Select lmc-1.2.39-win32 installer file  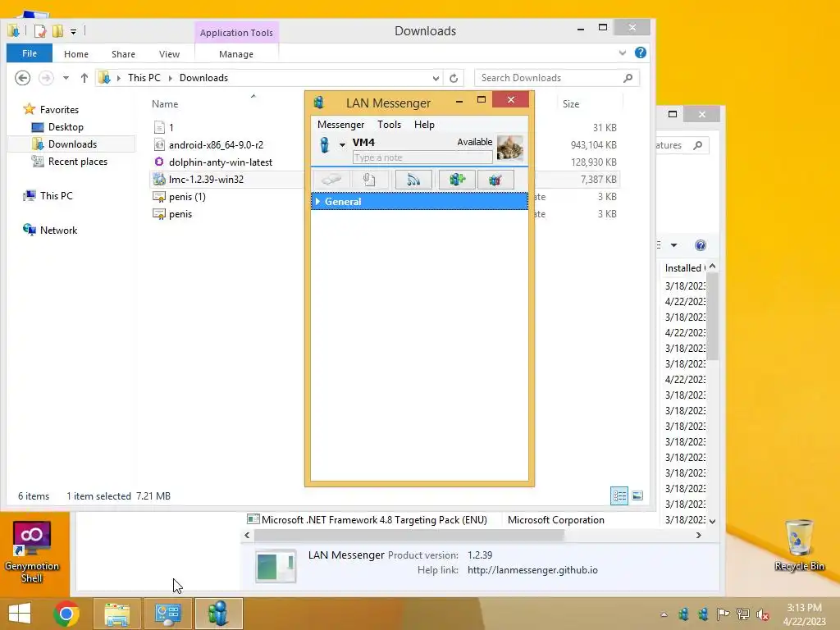pos(206,180)
